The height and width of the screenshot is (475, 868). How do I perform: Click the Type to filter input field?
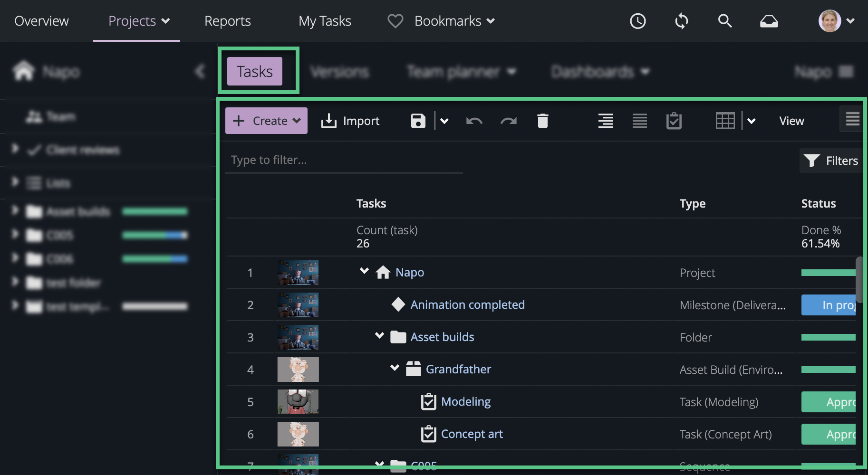(x=344, y=160)
